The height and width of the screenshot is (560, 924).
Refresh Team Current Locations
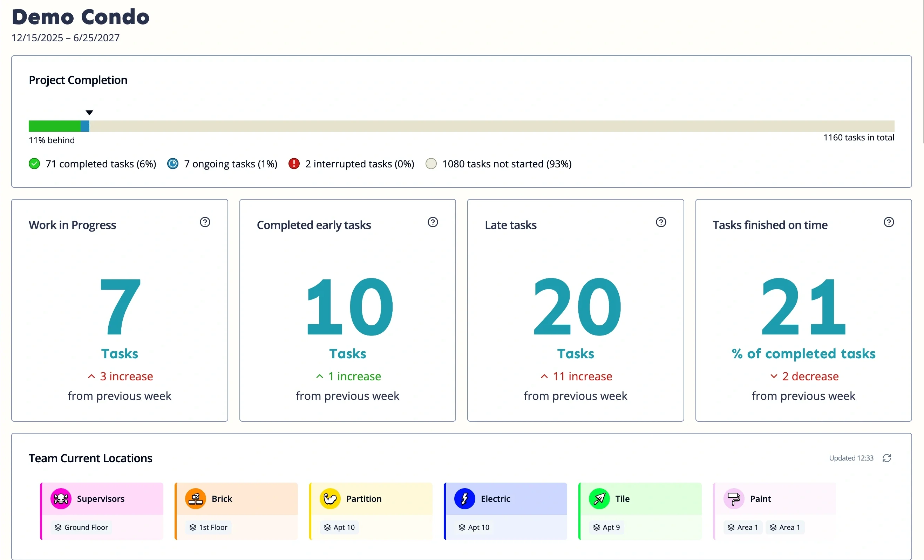(887, 458)
